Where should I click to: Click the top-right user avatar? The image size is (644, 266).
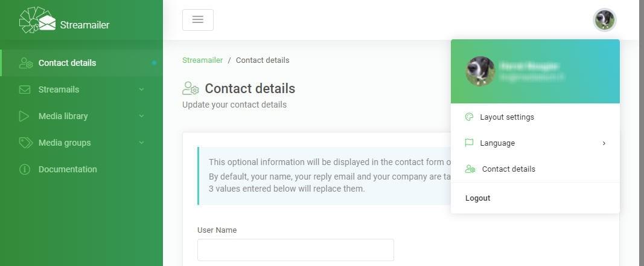[x=605, y=20]
